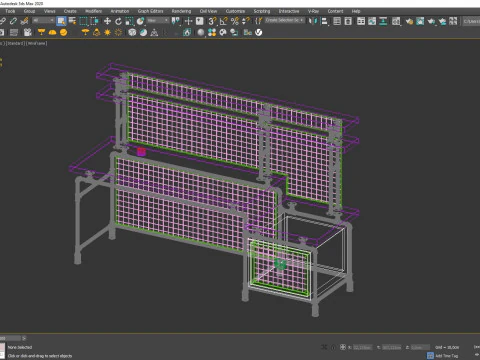Toggle the Ribbon display
The width and height of the screenshot is (480, 360).
[x=361, y=21]
